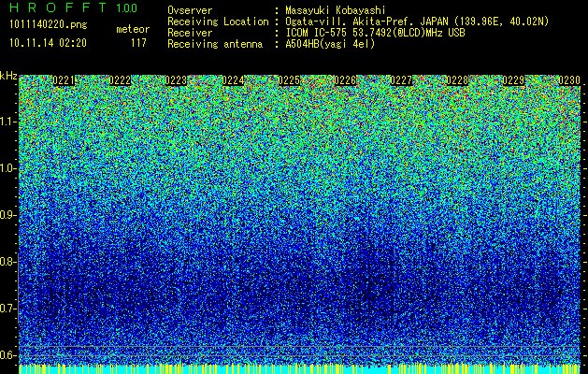Click the cyan-yellow signal strip at bottom
The width and height of the screenshot is (588, 374).
pyautogui.click(x=299, y=369)
